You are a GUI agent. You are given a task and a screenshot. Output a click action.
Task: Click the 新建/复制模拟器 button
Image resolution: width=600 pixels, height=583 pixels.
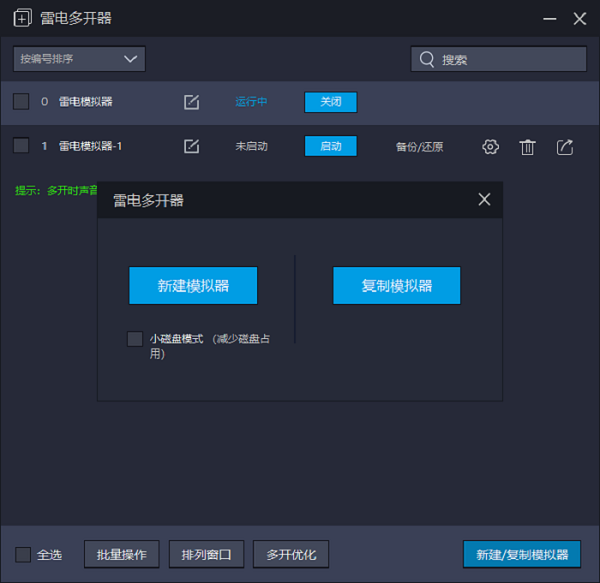[x=522, y=554]
